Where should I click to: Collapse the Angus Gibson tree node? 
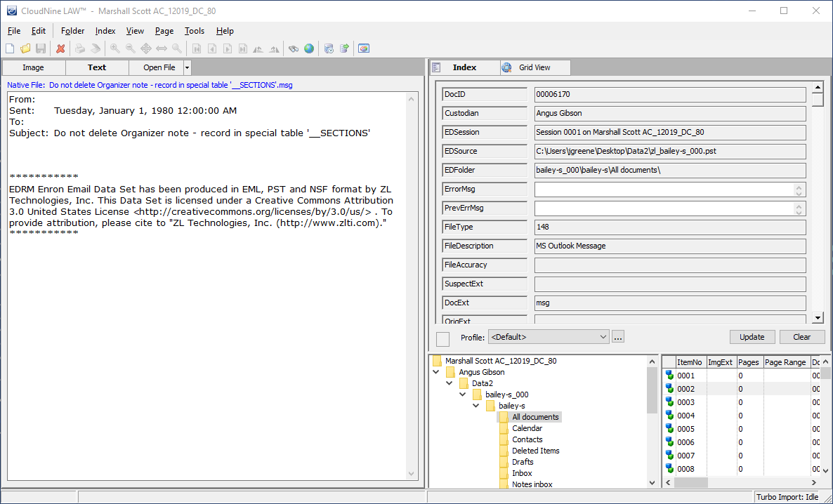click(437, 372)
